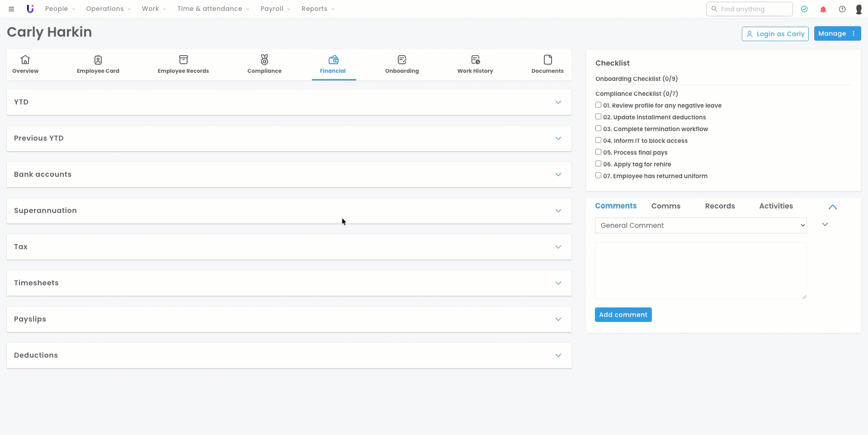Click the Checklist panel heading
868x435 pixels.
click(x=613, y=63)
